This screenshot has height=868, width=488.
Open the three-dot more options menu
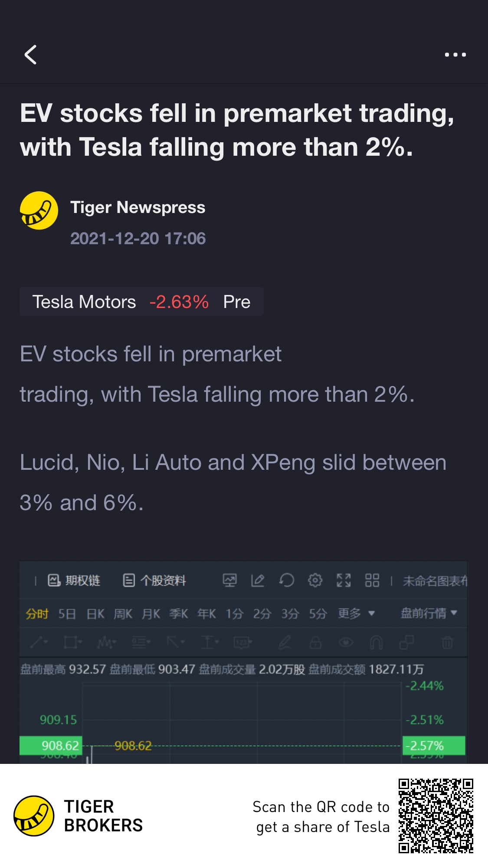(x=455, y=55)
